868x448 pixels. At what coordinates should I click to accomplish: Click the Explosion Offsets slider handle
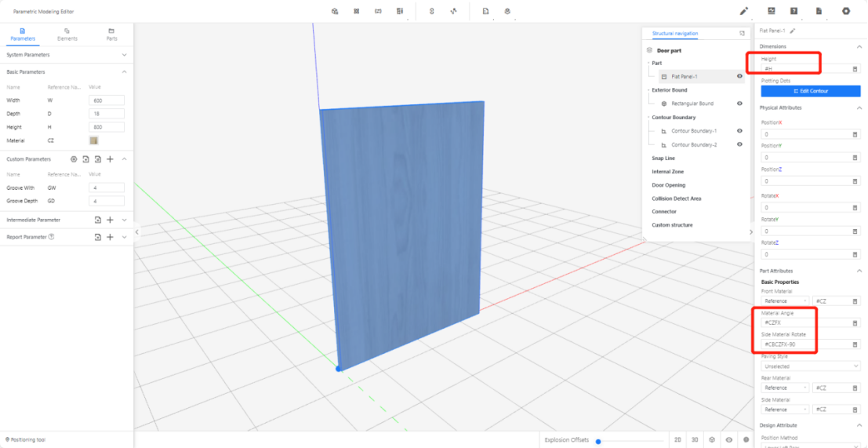[x=598, y=441]
